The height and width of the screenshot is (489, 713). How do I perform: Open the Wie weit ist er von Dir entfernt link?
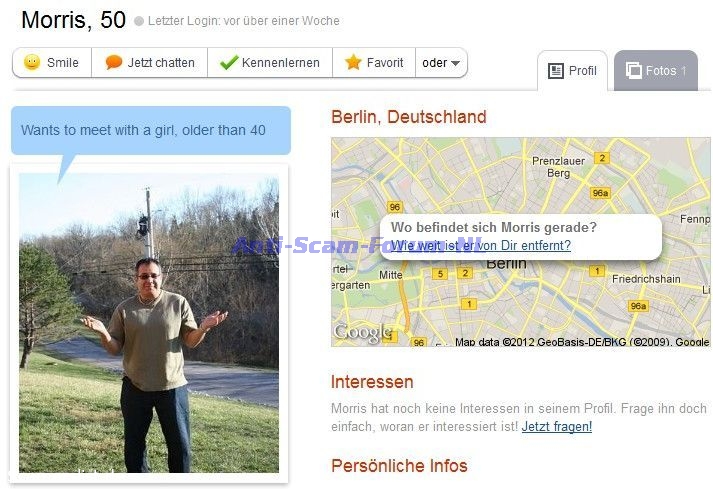[x=481, y=246]
